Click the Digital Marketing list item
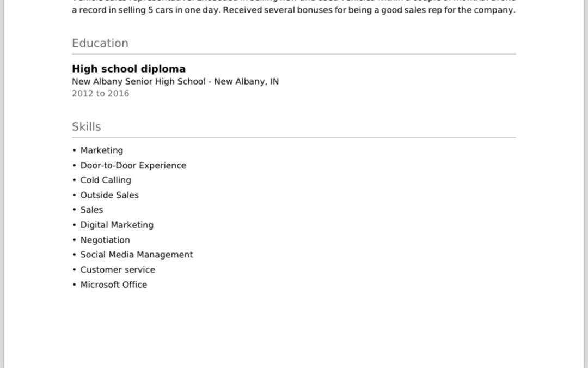Image resolution: width=588 pixels, height=368 pixels. [117, 225]
